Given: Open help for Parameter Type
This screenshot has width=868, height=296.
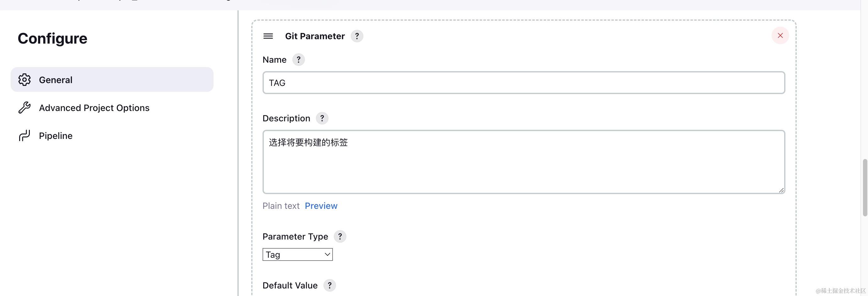Looking at the screenshot, I should coord(340,236).
